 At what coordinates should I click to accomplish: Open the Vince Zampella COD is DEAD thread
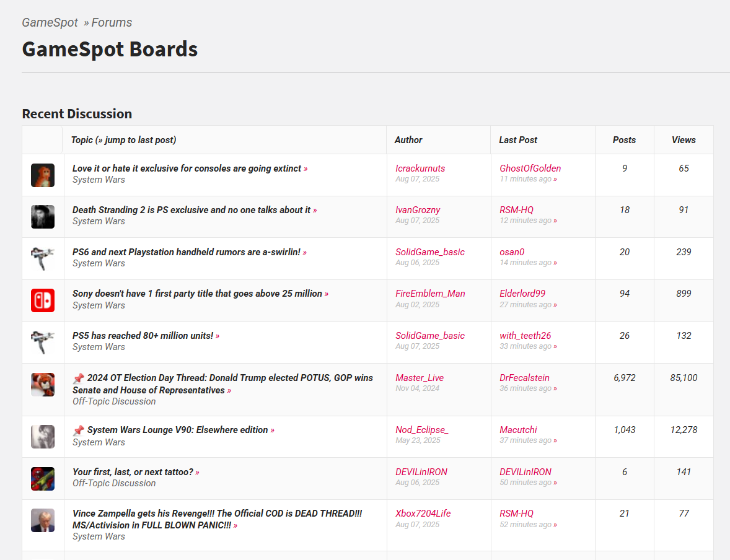click(217, 519)
